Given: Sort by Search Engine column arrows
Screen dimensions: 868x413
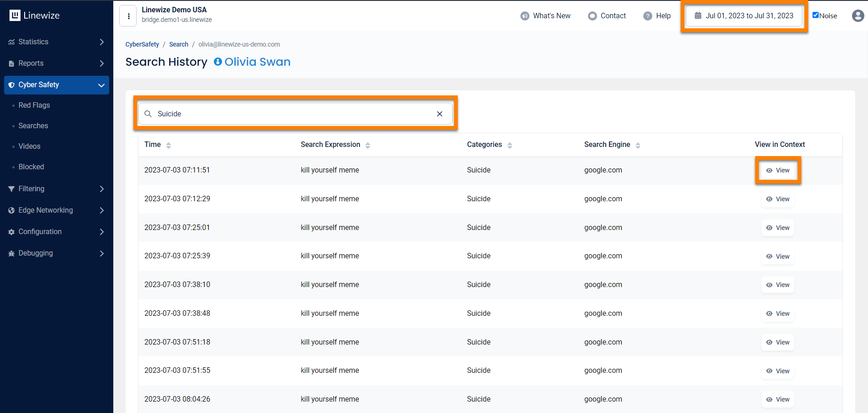Looking at the screenshot, I should 638,145.
